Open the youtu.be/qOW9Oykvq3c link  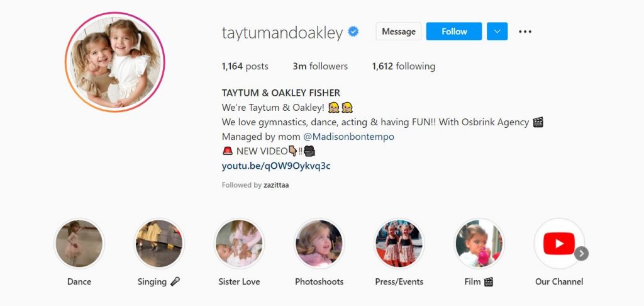tap(276, 166)
